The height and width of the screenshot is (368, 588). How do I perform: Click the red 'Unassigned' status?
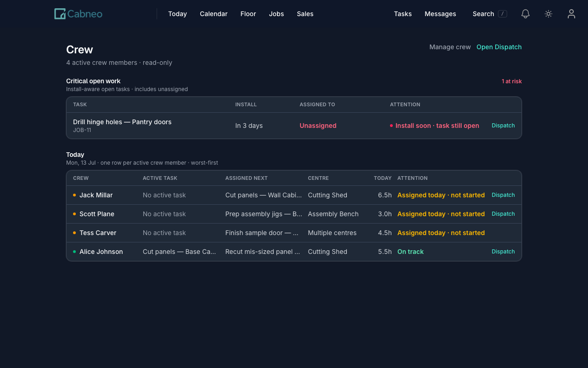[318, 126]
